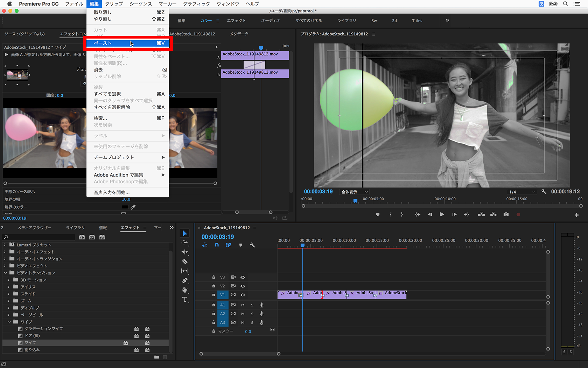Open the シーケンス menu

click(141, 4)
